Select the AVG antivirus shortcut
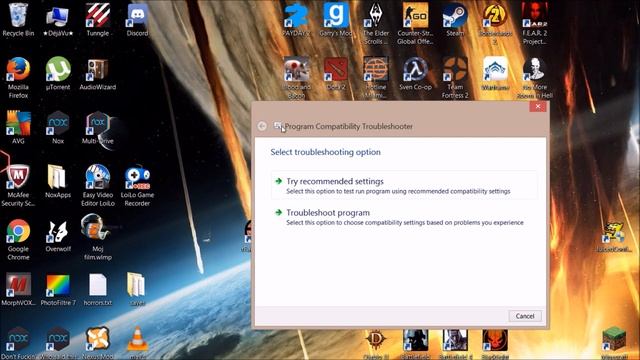The image size is (640, 360). tap(18, 128)
